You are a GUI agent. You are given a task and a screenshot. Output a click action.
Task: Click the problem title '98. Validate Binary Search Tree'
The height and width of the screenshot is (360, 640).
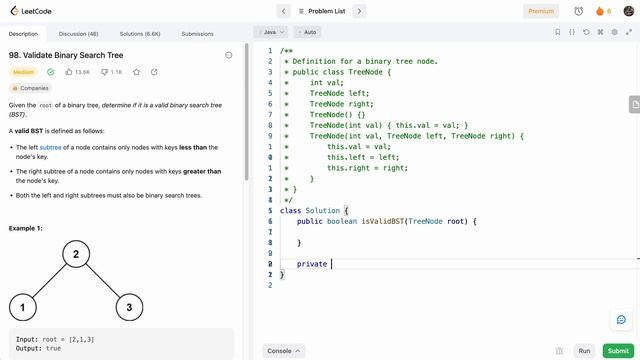(66, 55)
